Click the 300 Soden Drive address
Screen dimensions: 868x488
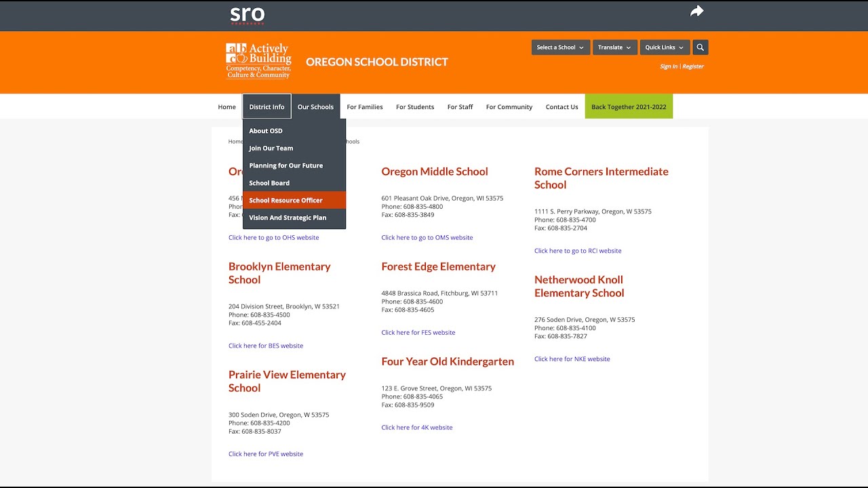279,415
